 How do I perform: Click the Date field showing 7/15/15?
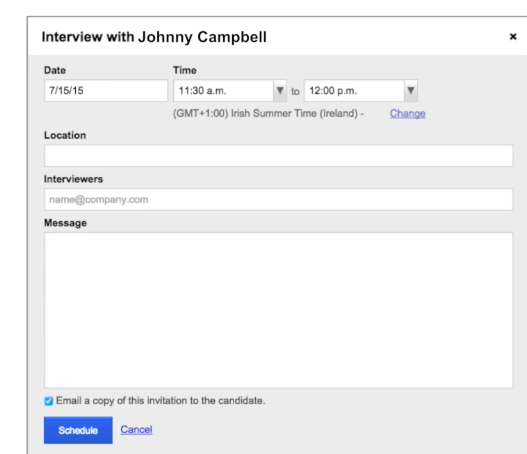click(106, 90)
